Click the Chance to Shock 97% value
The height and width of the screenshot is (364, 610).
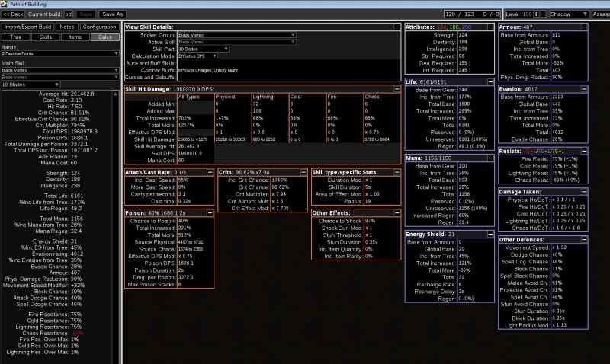point(370,221)
